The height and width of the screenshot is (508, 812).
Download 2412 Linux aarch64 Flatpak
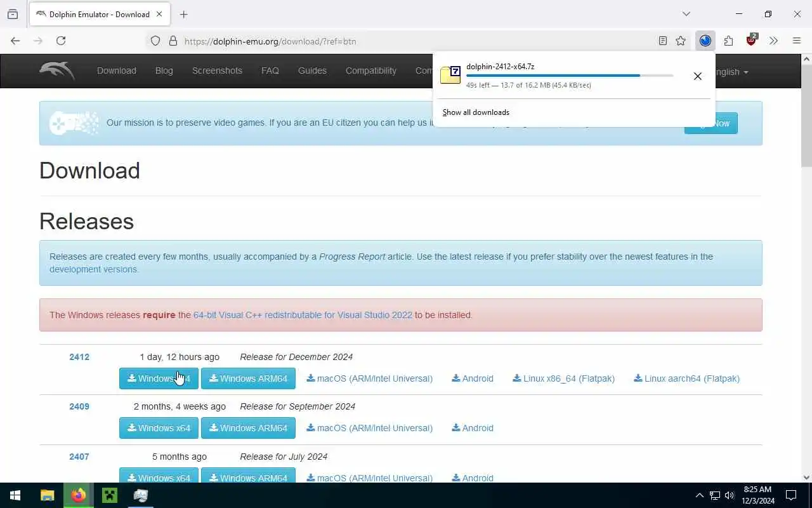click(x=686, y=378)
